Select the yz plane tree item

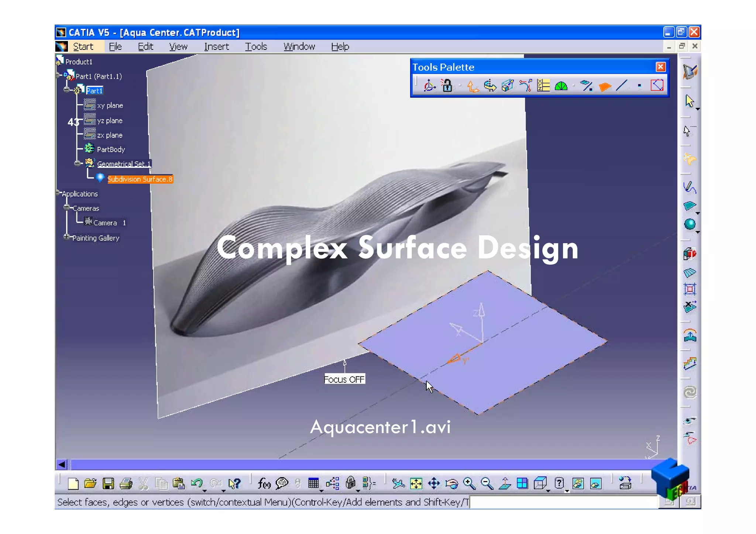point(110,121)
